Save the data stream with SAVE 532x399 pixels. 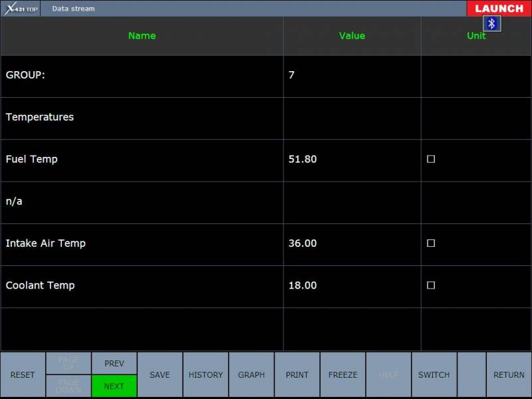coord(160,375)
